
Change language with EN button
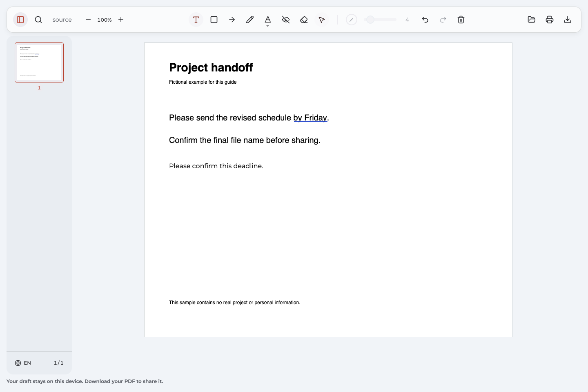point(23,363)
